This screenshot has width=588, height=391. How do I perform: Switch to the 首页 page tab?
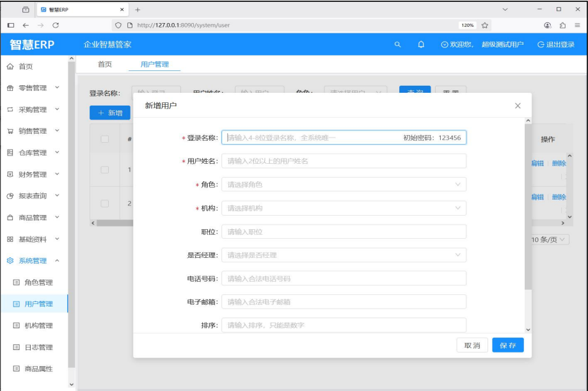tap(105, 65)
